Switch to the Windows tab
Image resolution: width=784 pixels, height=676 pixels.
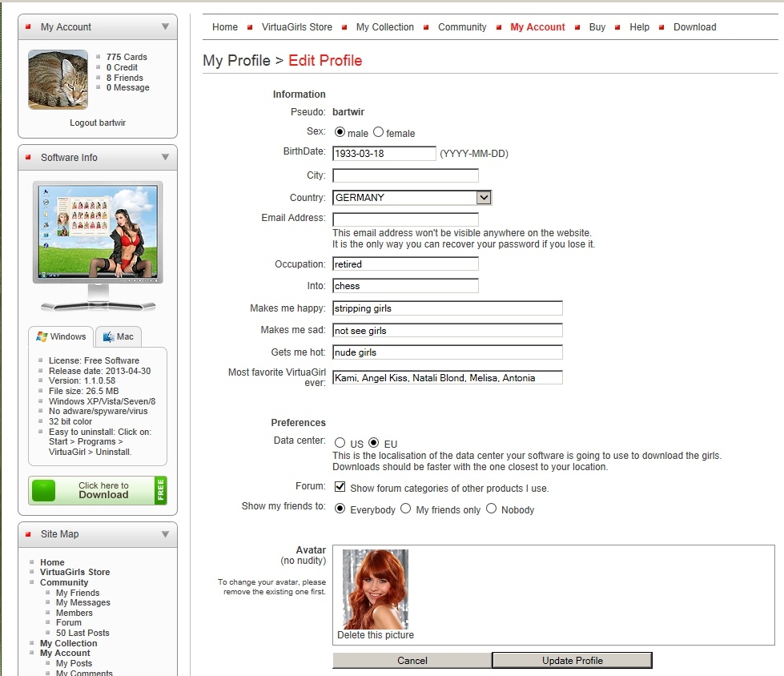pyautogui.click(x=61, y=336)
